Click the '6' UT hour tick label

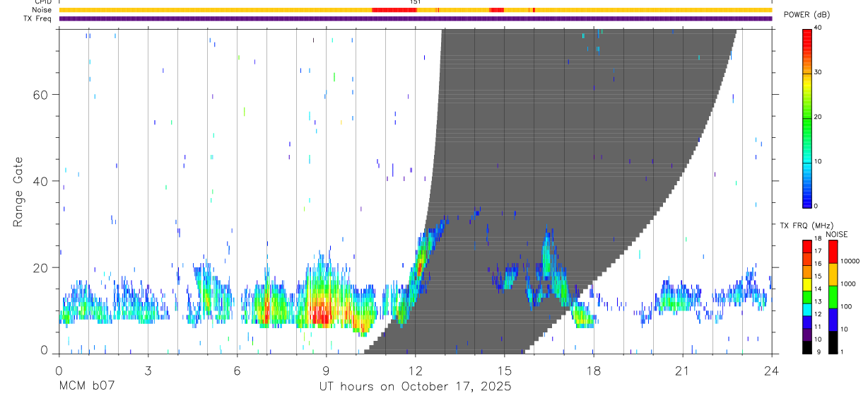coord(237,371)
